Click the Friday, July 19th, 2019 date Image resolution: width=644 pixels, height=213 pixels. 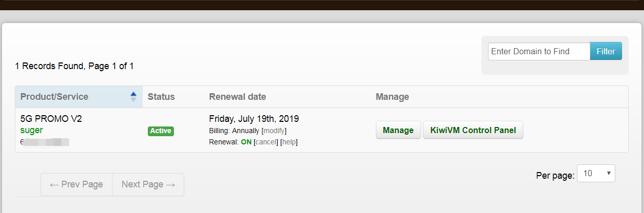point(254,119)
